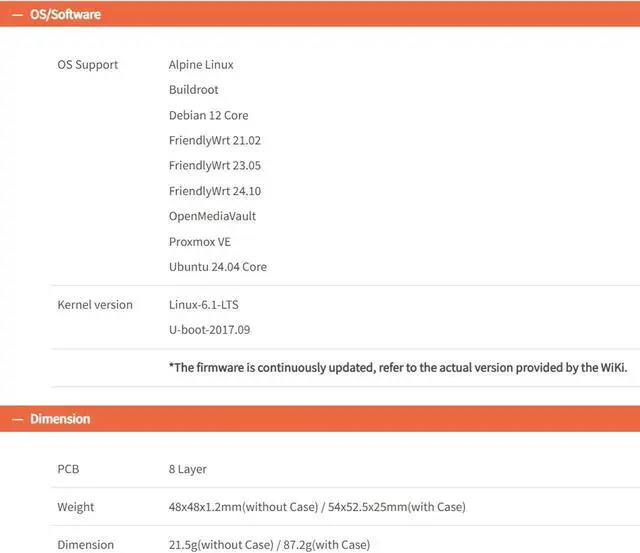Click the Dimension section header bar
Viewport: 640px width, 553px height.
click(320, 419)
